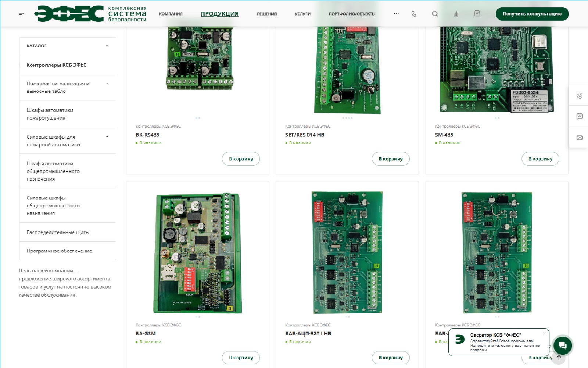Click SET/RES 014 HB image slider dots
This screenshot has width=588, height=368.
coord(347,118)
